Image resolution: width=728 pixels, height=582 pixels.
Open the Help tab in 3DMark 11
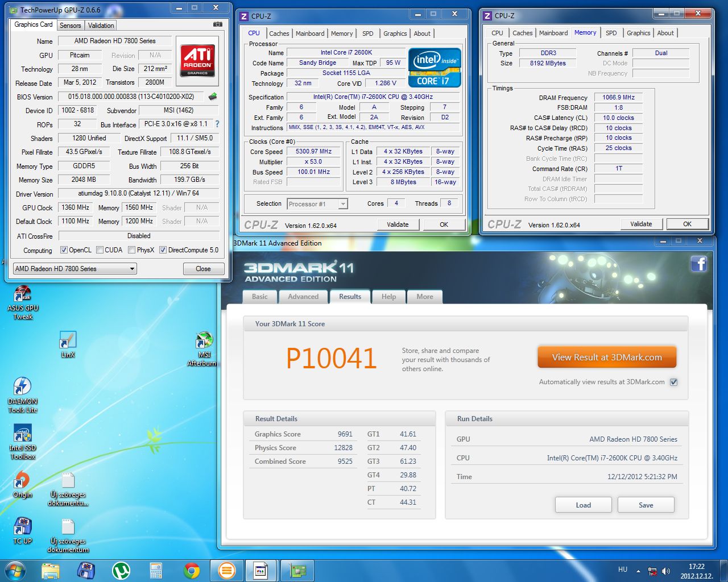click(x=388, y=297)
